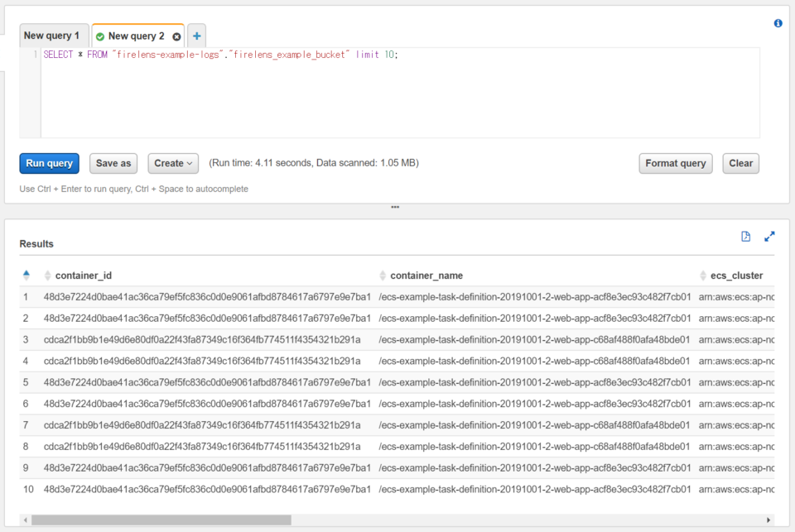Sort by container_id column
795x532 pixels.
83,276
